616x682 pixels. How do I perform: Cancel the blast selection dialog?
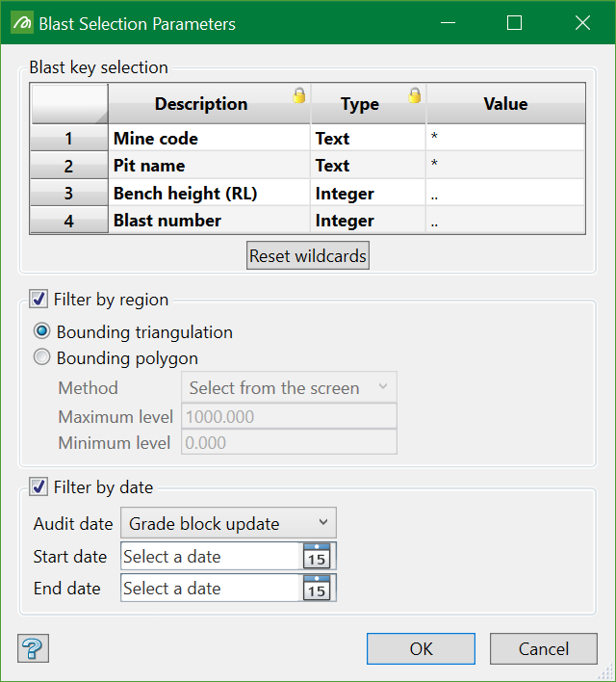[x=543, y=648]
